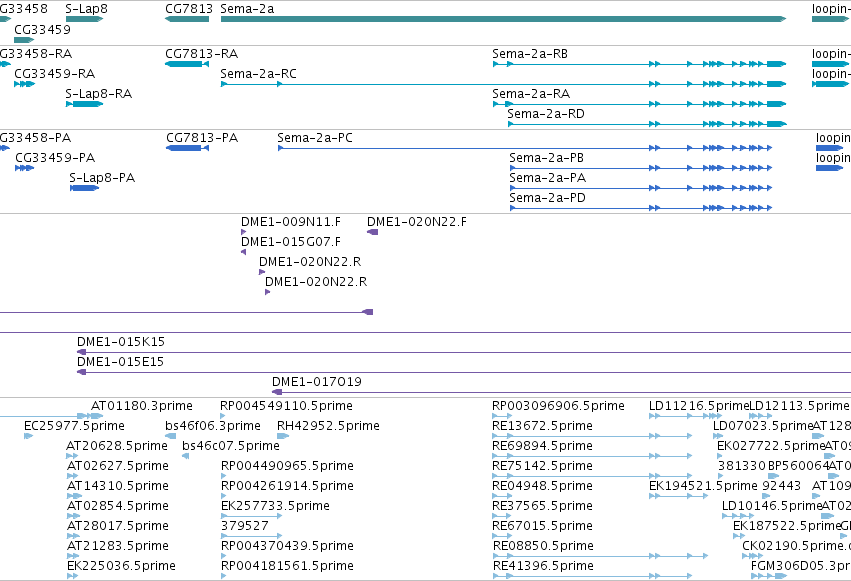Click the CG7813-PA protein label
Viewport: 851px width, 581px height.
click(x=202, y=138)
